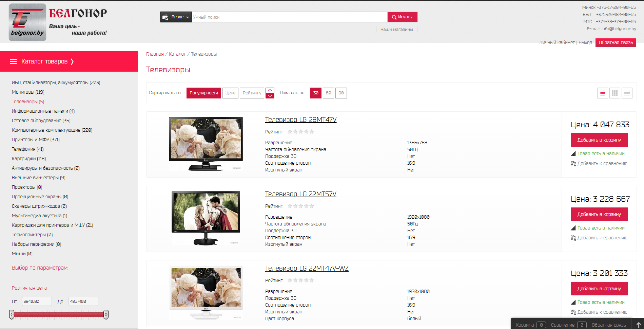Open 'Мониторы (119)' category

[28, 92]
